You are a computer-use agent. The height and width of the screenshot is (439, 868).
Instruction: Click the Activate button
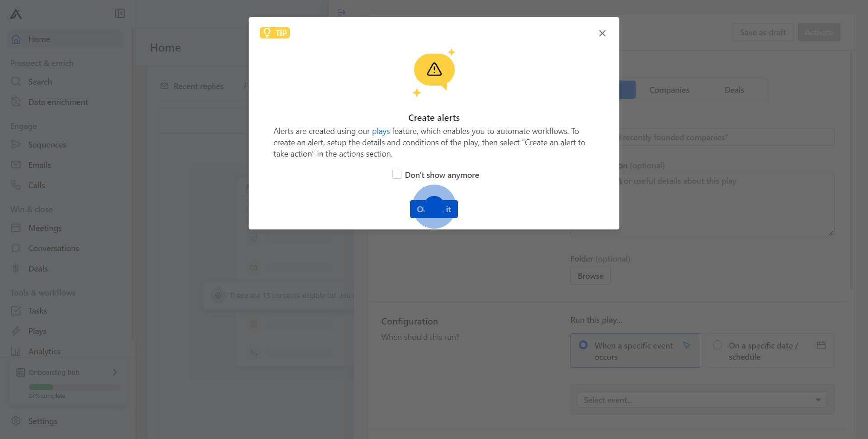(819, 33)
